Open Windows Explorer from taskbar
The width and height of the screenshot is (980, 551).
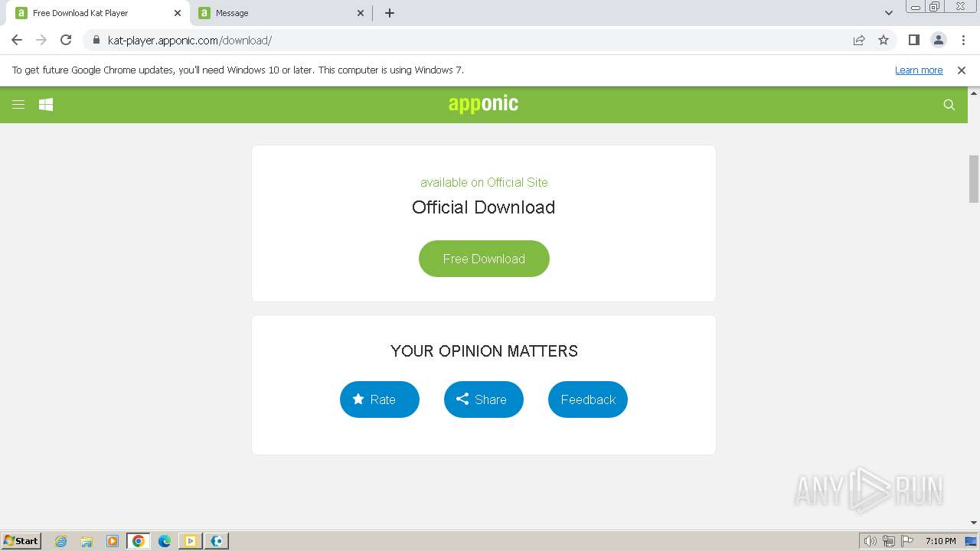tap(87, 541)
